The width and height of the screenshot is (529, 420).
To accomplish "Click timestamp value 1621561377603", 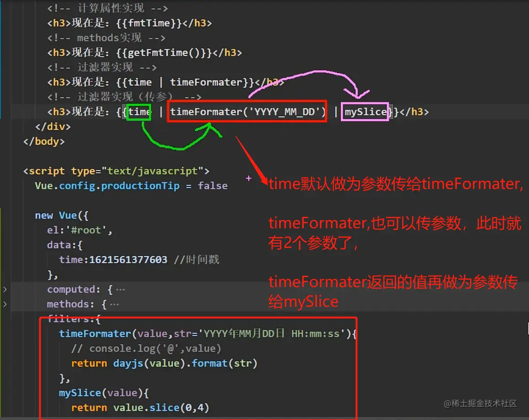I will pos(128,260).
